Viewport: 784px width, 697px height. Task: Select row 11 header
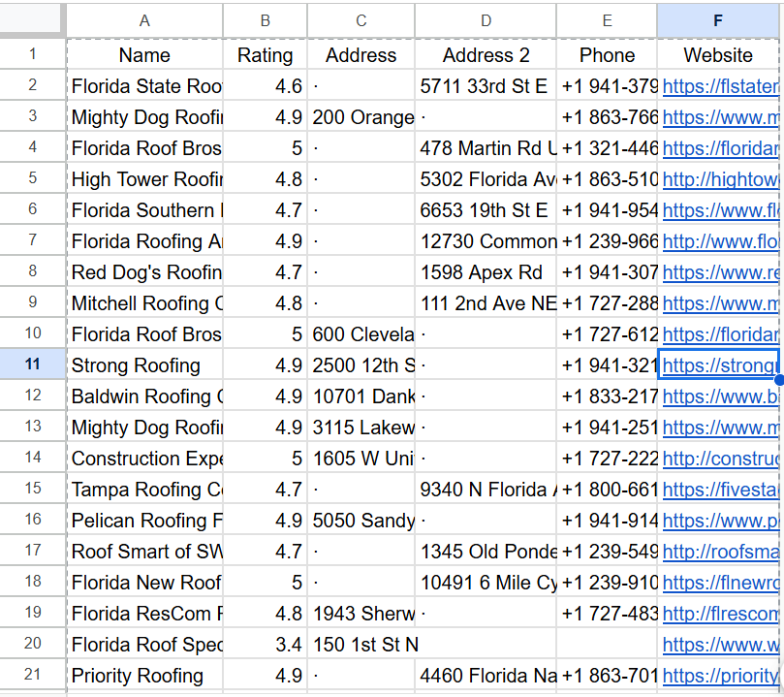pyautogui.click(x=32, y=364)
